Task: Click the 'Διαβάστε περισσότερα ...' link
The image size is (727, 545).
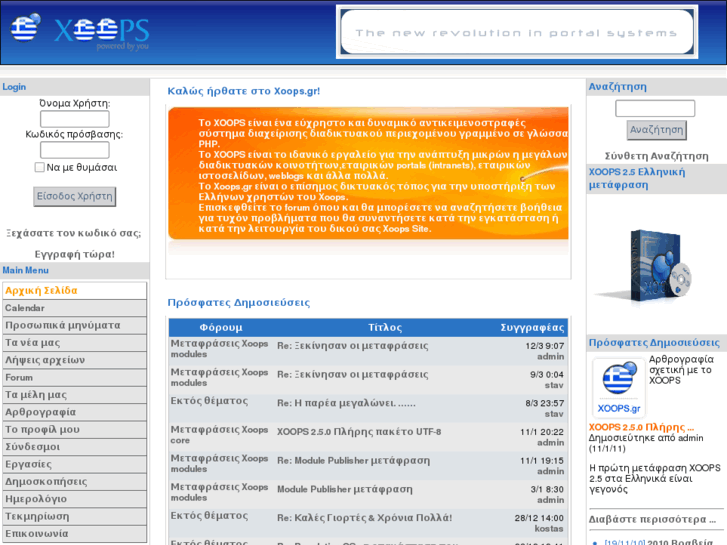Action: click(652, 519)
